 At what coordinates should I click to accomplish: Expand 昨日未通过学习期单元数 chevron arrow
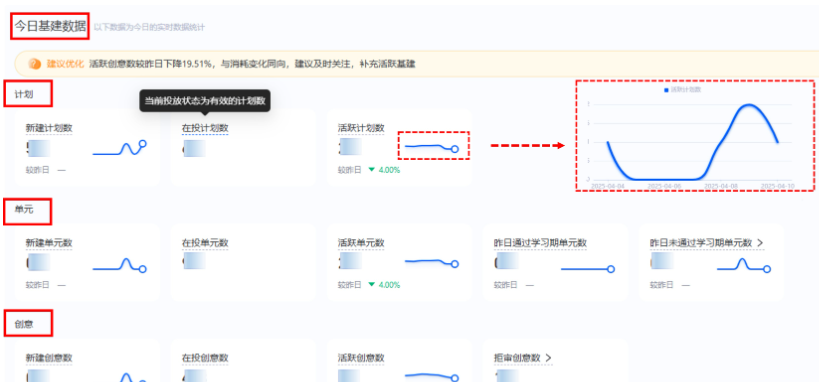[x=760, y=242]
